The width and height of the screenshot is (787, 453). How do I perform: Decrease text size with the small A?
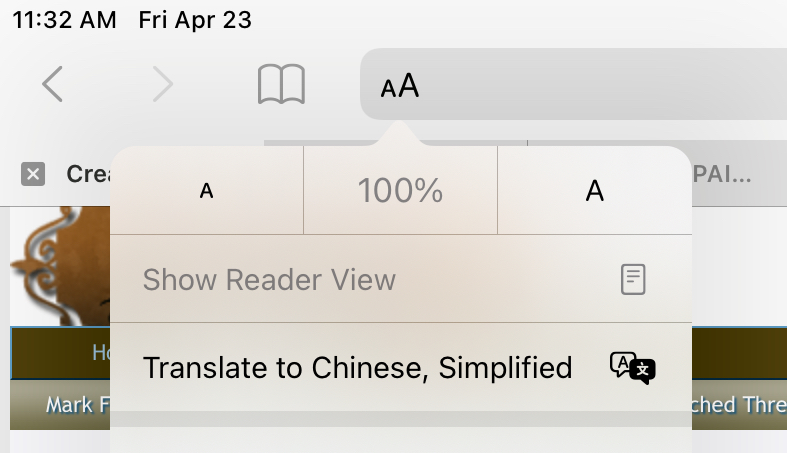click(207, 190)
